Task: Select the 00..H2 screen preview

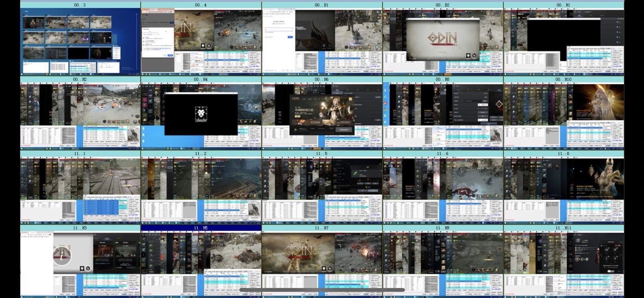Action: click(80, 116)
